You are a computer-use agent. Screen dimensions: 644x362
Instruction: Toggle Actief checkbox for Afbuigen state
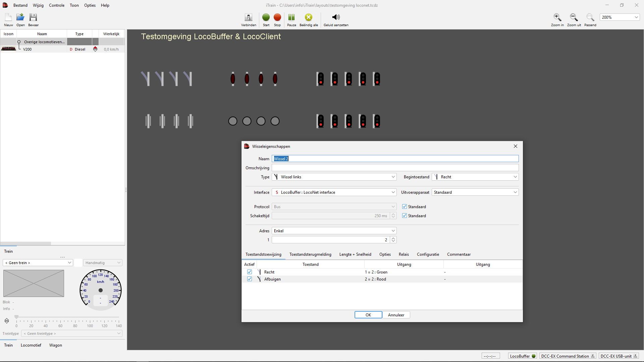(x=250, y=279)
